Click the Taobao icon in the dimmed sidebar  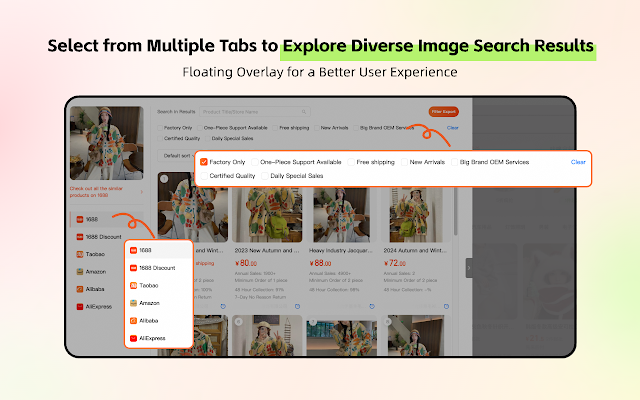pos(80,254)
